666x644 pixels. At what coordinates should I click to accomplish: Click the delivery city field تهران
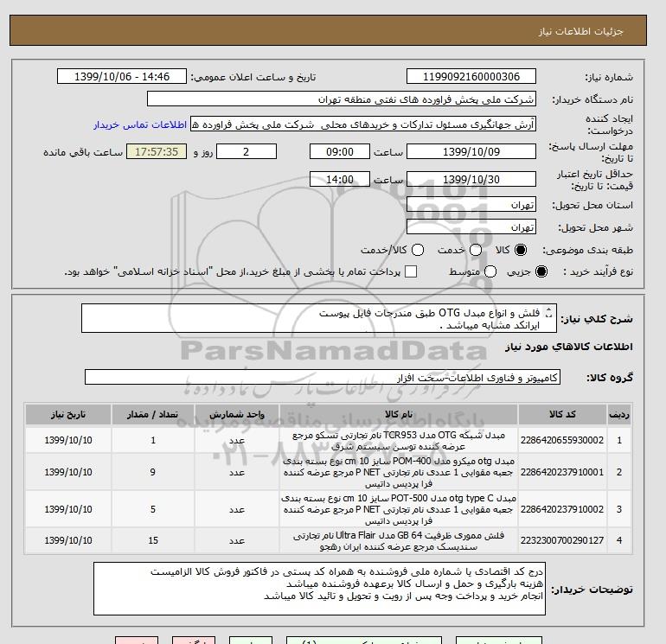[471, 227]
